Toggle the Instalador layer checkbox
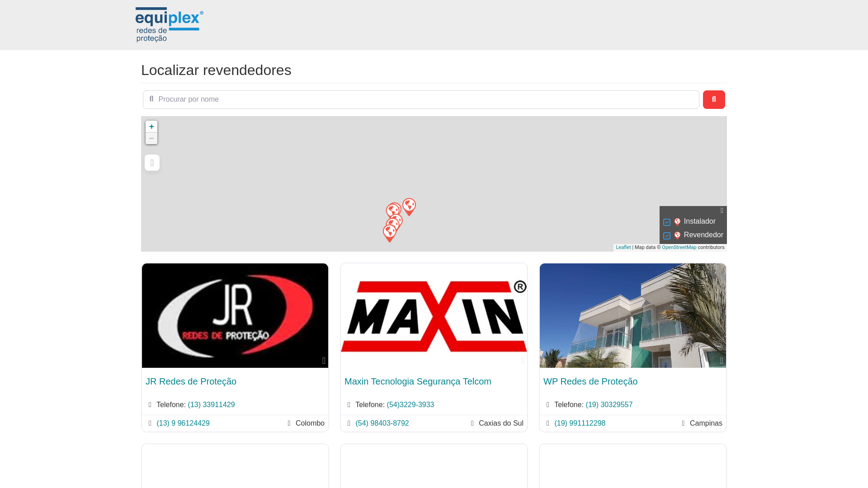 pyautogui.click(x=667, y=222)
